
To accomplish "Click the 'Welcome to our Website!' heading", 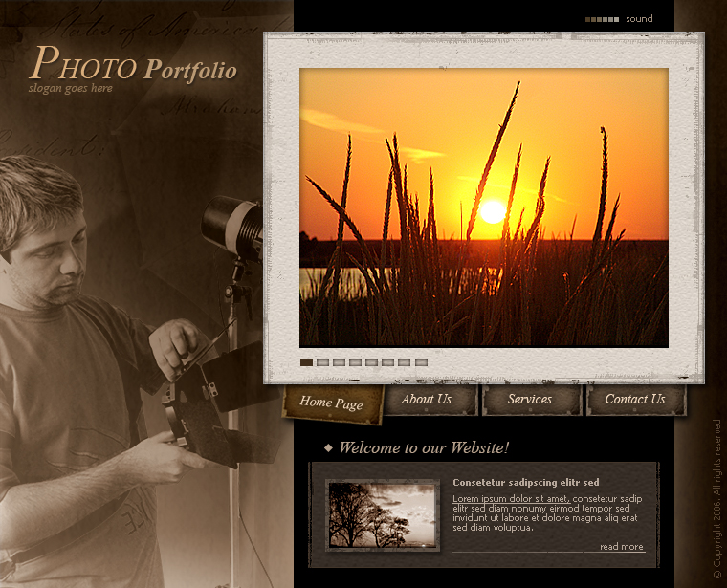I will point(424,447).
